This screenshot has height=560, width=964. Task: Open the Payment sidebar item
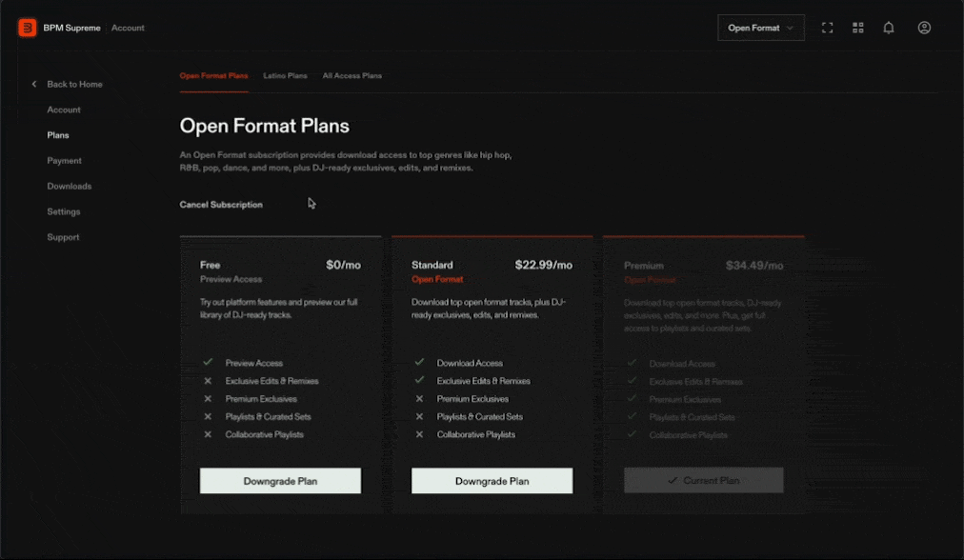[64, 160]
